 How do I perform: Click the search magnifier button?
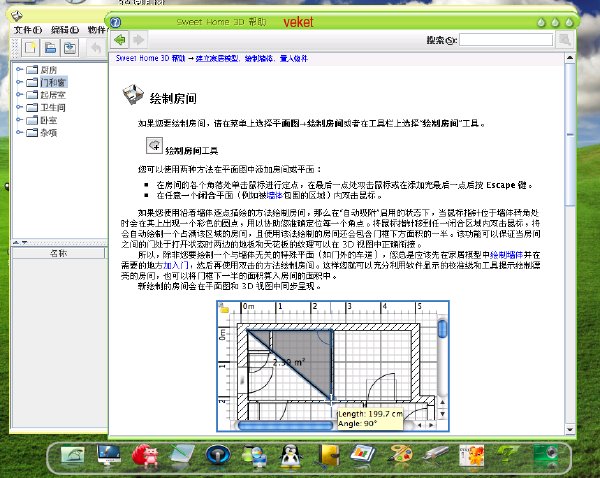565,40
